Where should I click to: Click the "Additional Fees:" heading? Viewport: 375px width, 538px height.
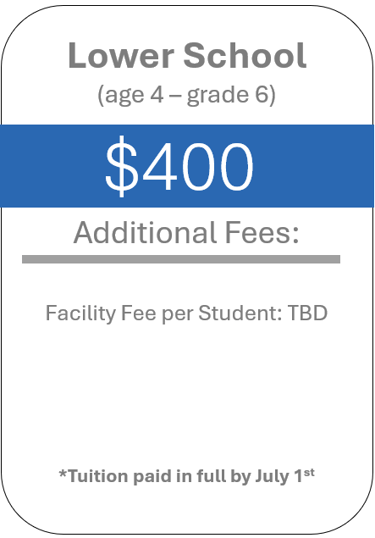(186, 232)
